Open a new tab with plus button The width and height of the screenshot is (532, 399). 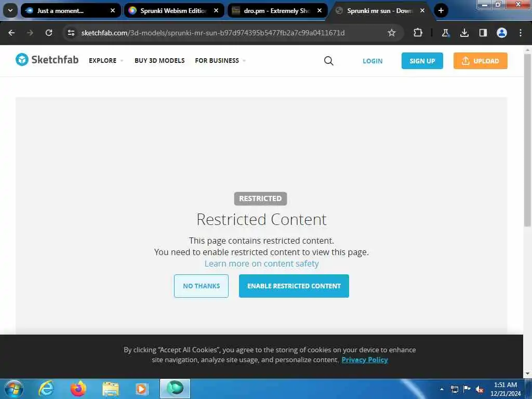point(441,10)
